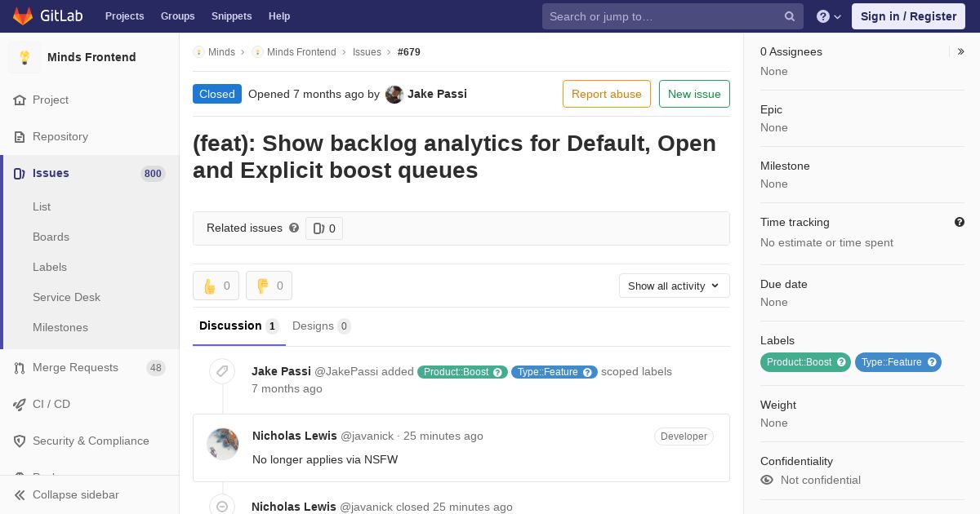Click the Closed status badge
Image resolution: width=980 pixels, height=514 pixels.
click(217, 94)
